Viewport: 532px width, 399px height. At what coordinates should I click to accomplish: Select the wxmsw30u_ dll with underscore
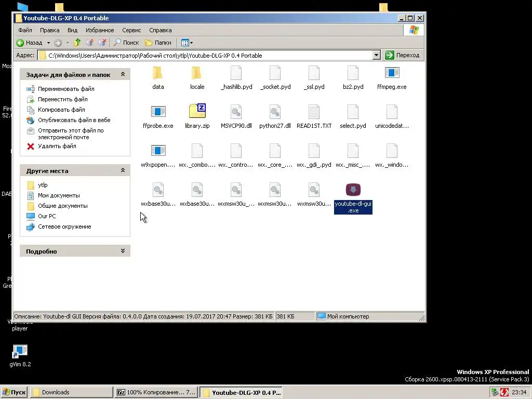pos(236,195)
